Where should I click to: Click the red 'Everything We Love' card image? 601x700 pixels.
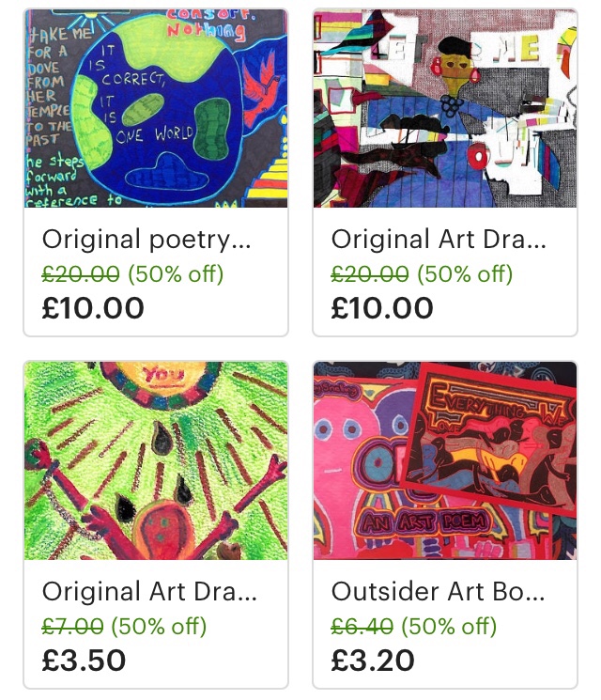[488, 441]
